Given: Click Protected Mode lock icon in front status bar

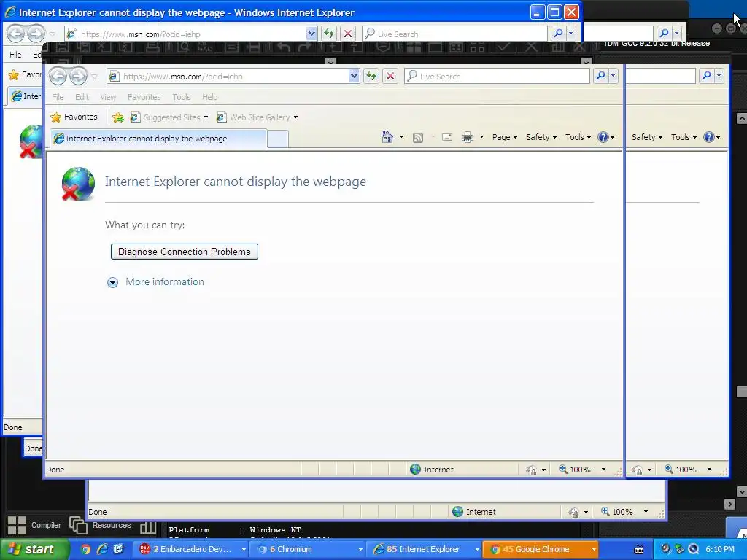Looking at the screenshot, I should point(531,470).
